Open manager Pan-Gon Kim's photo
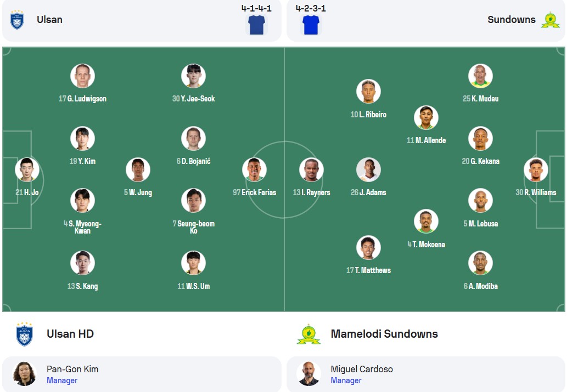Viewport: 567px width, 392px height. (24, 374)
